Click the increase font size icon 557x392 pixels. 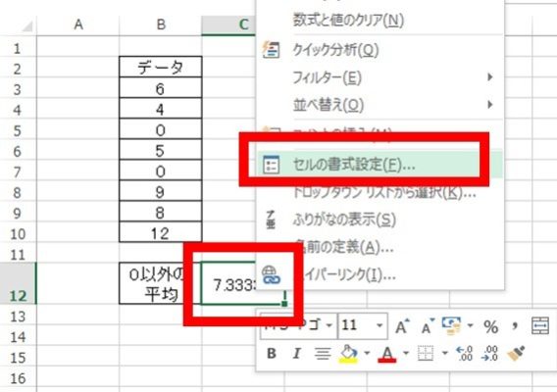tap(402, 326)
